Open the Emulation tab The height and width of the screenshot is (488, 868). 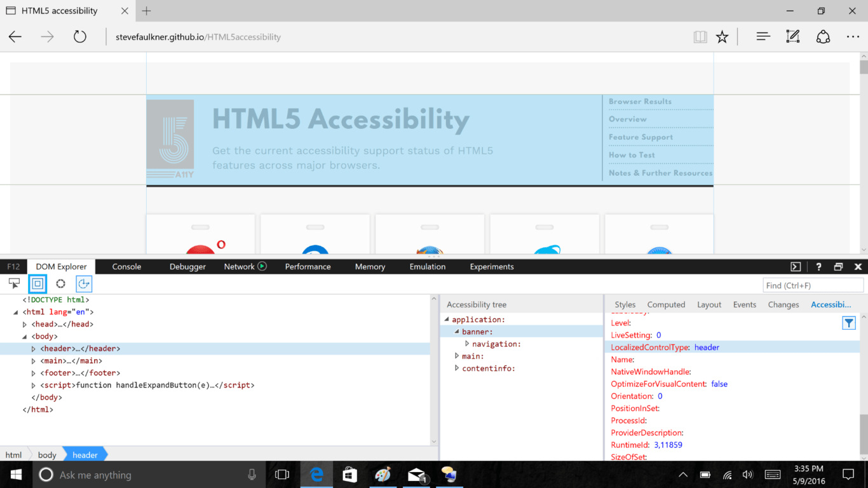[x=428, y=266]
